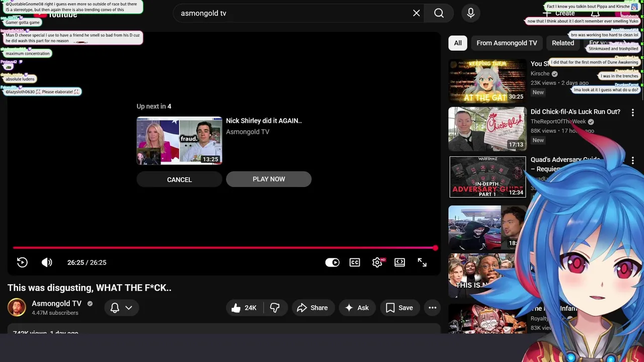The image size is (644, 362).
Task: Open 'Did Chick-fil-A's Luck Run Out?' video
Action: pyautogui.click(x=576, y=112)
